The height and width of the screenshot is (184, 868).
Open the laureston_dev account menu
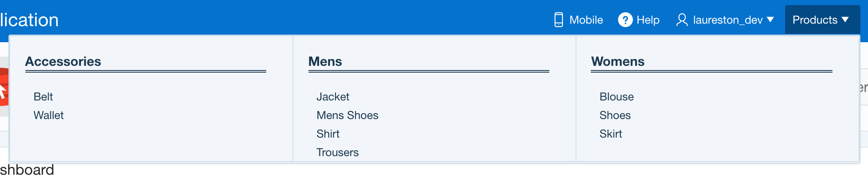click(725, 20)
